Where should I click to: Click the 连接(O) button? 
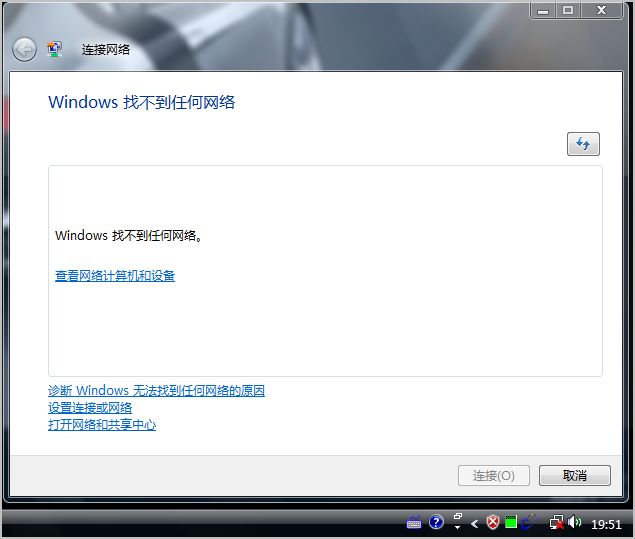pos(494,475)
